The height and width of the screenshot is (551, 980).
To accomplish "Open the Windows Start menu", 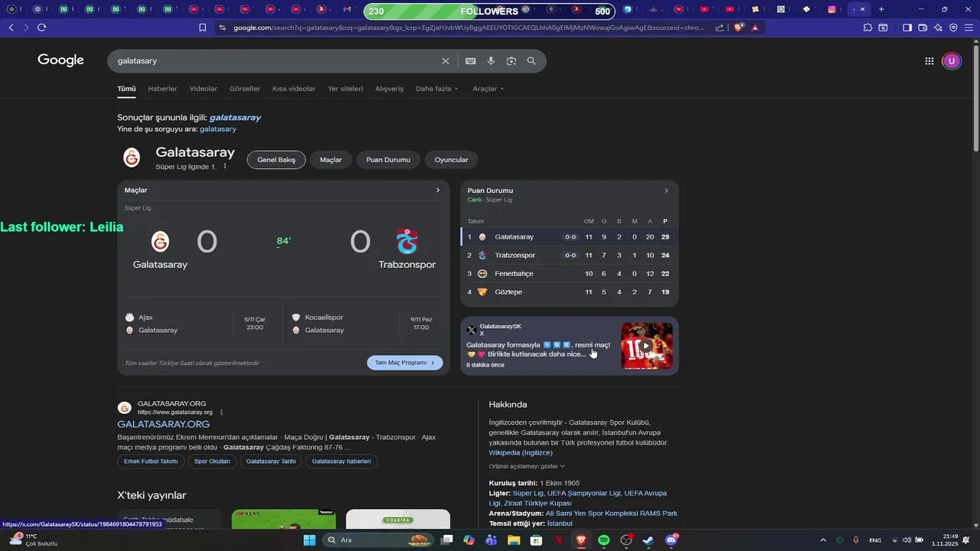I will [309, 540].
